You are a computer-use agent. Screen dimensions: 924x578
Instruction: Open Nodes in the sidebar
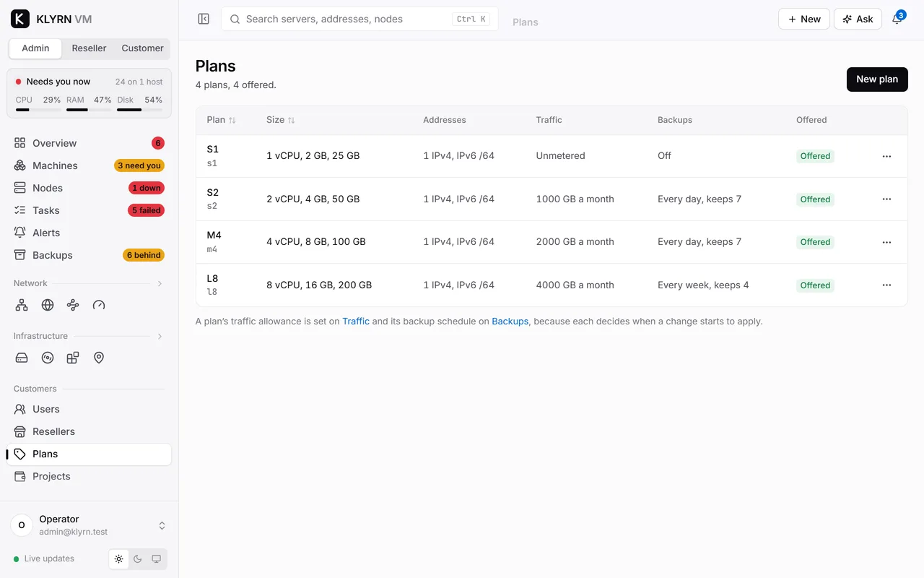click(90, 188)
